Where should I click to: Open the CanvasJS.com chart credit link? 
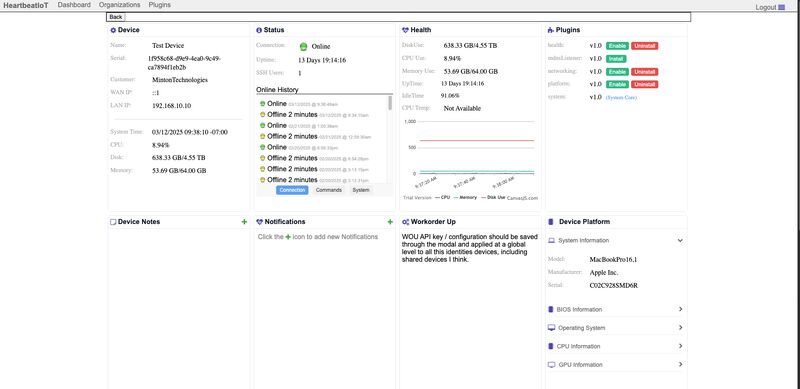click(x=522, y=198)
